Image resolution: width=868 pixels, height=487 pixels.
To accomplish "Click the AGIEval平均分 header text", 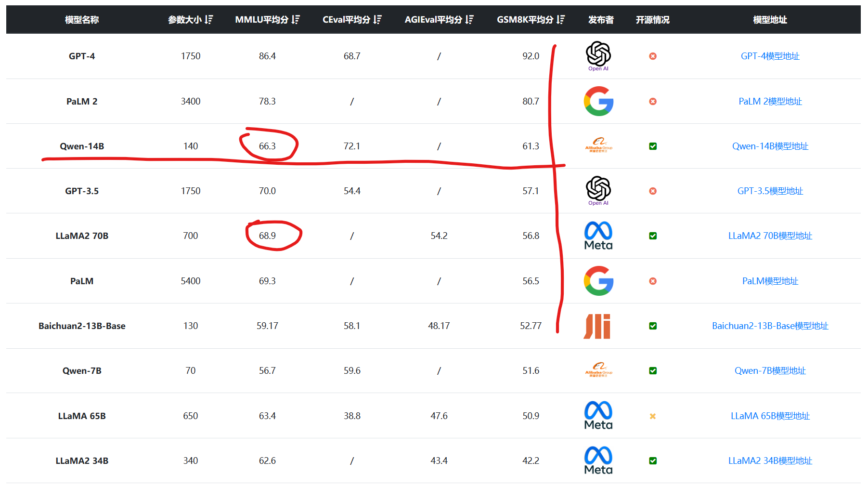I will (x=433, y=20).
